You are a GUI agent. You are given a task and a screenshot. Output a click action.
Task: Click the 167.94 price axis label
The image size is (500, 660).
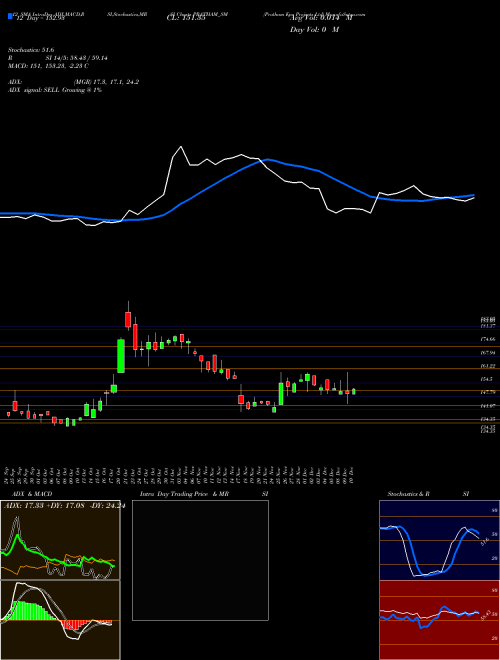(x=488, y=353)
